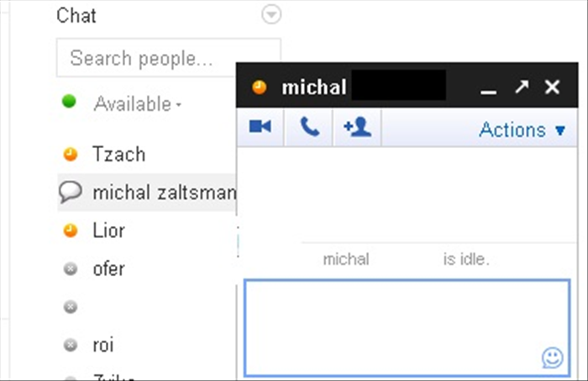This screenshot has height=381, width=588.
Task: Click the speech bubble icon beside michal zaltsman
Action: click(x=70, y=192)
